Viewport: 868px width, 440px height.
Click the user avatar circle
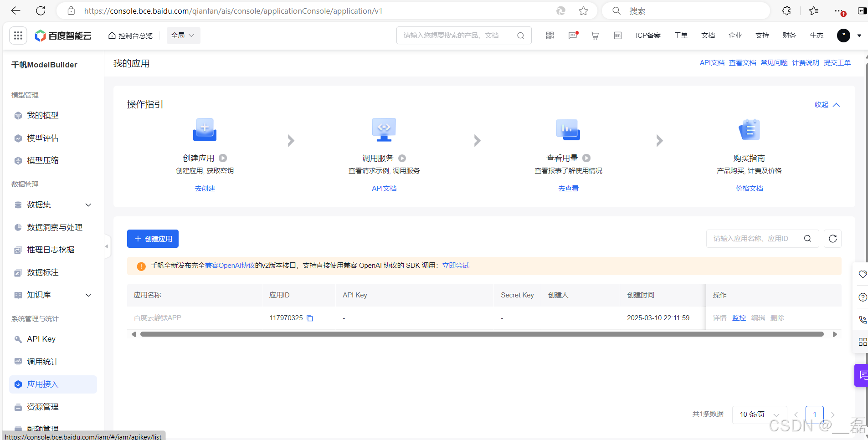coord(843,36)
